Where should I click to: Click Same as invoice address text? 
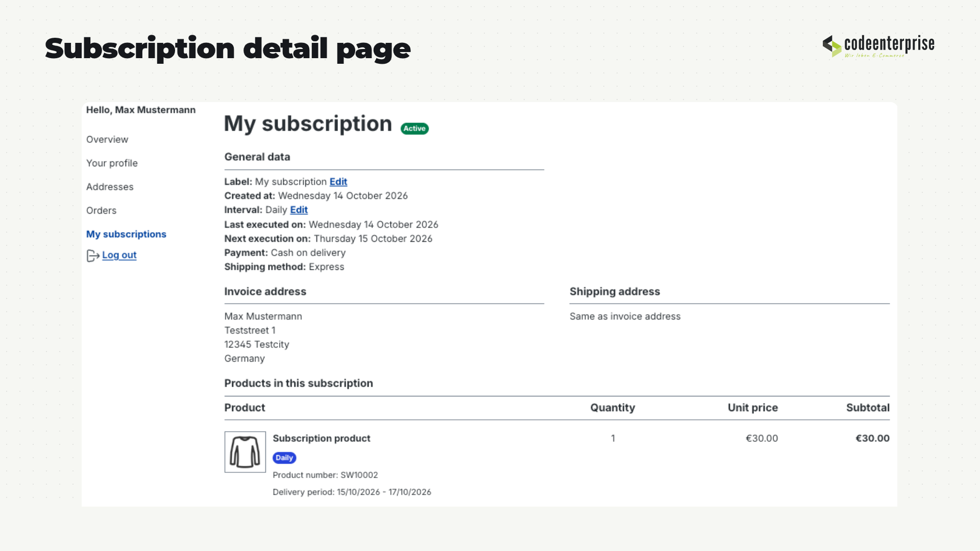coord(625,316)
